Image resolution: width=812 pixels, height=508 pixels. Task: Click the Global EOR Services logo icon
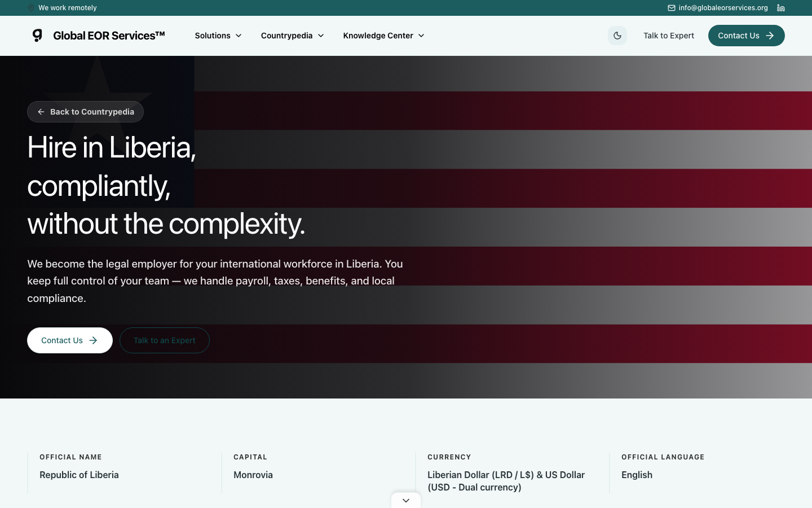(x=37, y=36)
